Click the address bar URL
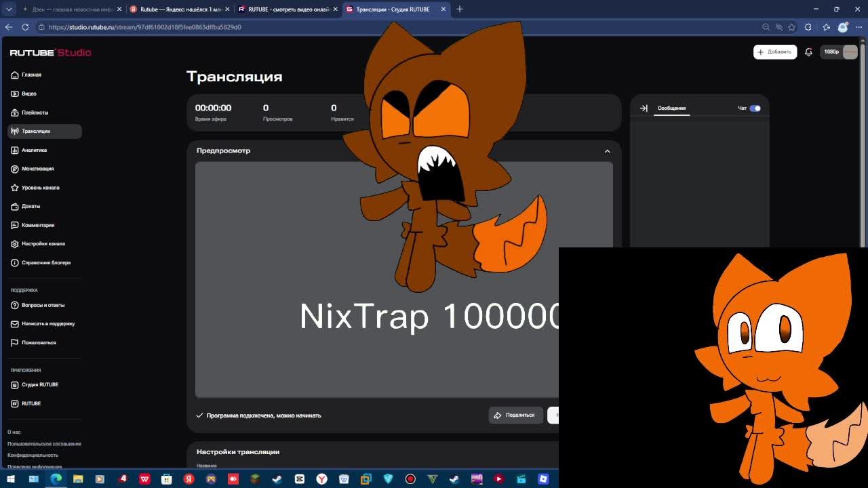 click(x=144, y=27)
